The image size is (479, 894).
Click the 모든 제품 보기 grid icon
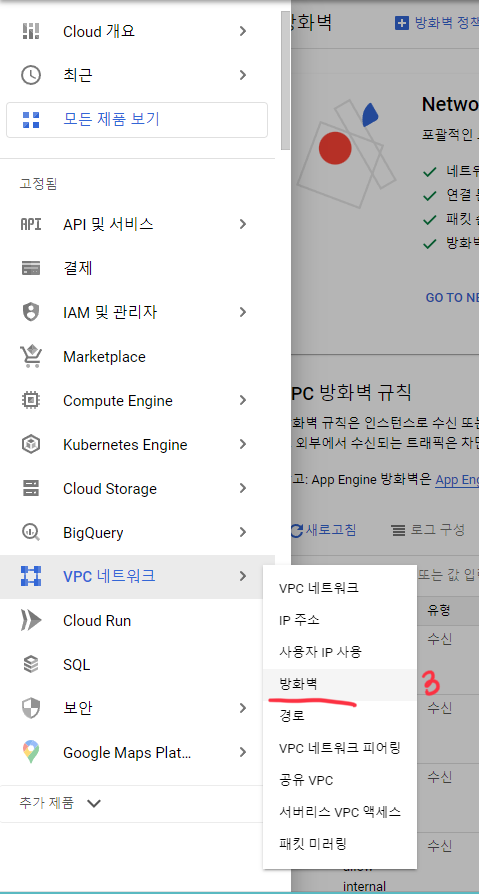pyautogui.click(x=31, y=119)
